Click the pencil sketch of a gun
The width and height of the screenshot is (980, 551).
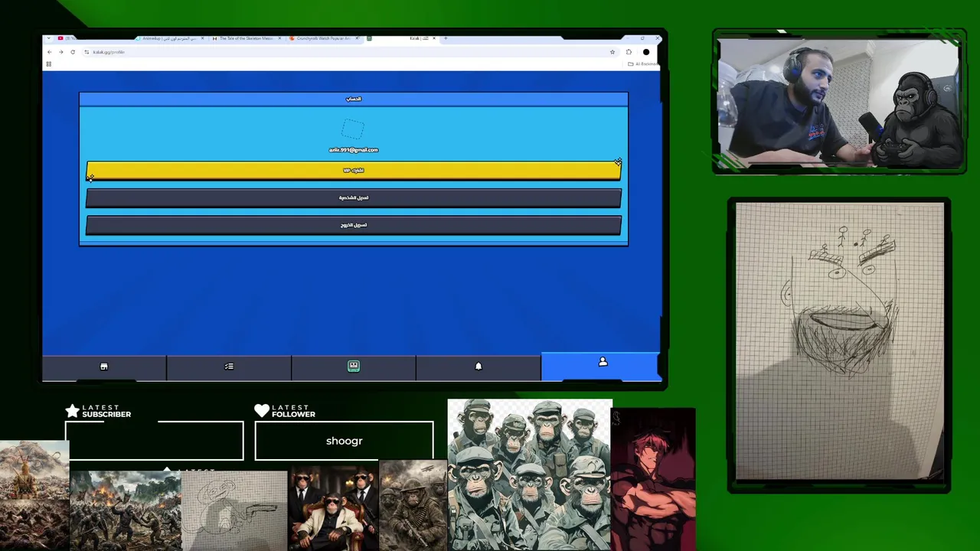(x=235, y=510)
